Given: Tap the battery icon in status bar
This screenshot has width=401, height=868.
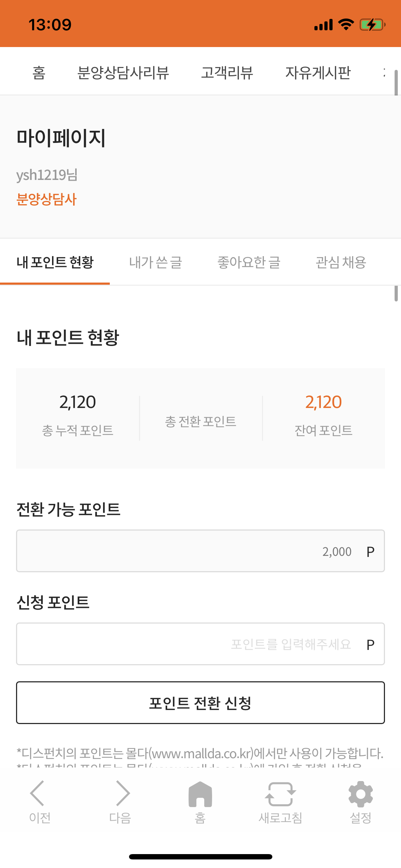Looking at the screenshot, I should tap(372, 25).
